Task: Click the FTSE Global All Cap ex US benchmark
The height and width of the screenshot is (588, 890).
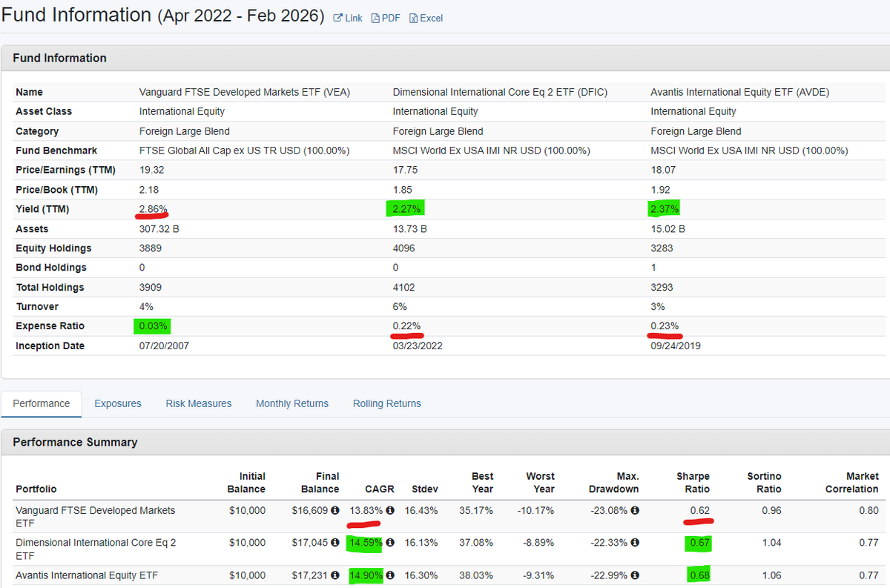Action: click(x=244, y=151)
